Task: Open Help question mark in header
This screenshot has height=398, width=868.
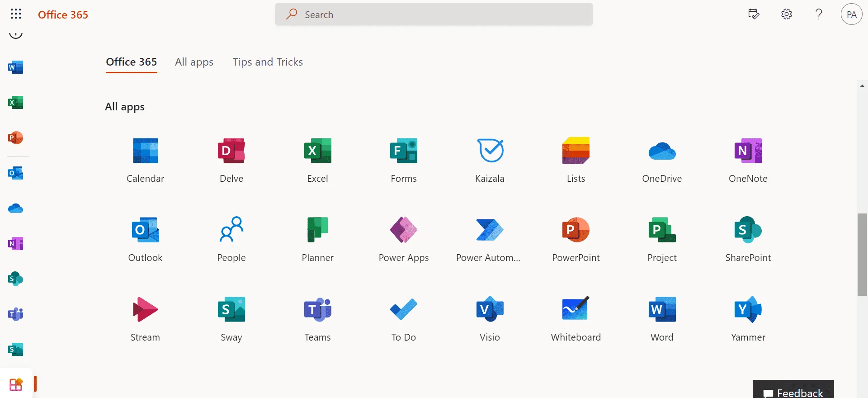Action: [x=819, y=14]
